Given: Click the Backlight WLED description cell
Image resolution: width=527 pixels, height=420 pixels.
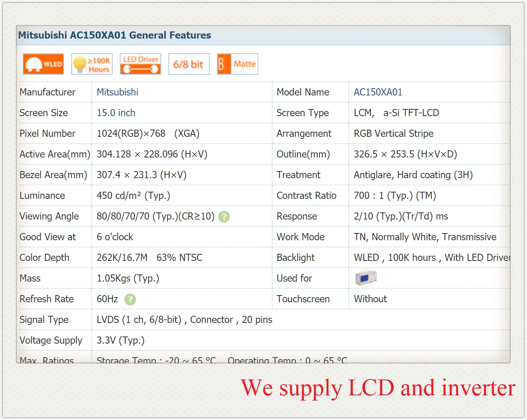Looking at the screenshot, I should click(x=429, y=258).
